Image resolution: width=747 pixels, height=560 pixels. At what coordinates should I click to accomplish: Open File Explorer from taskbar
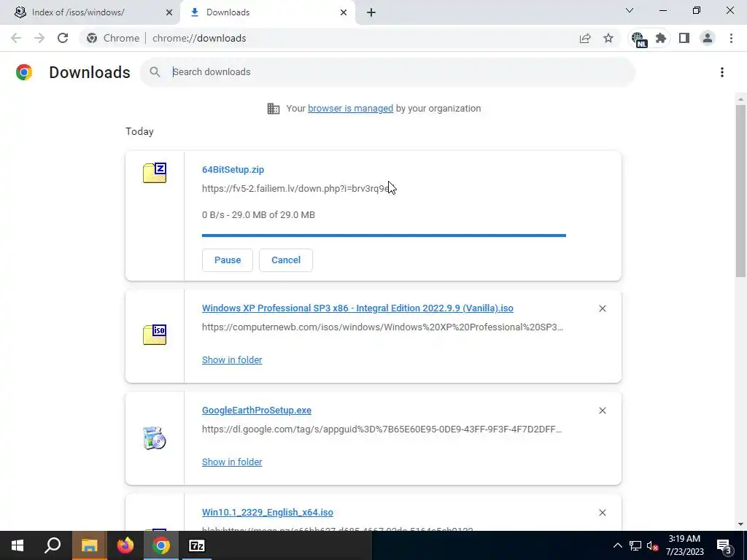tap(89, 545)
